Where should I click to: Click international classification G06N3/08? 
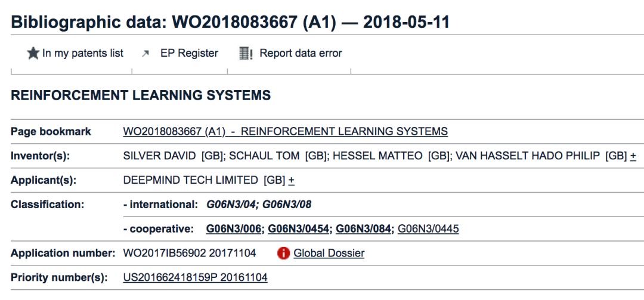tap(287, 204)
